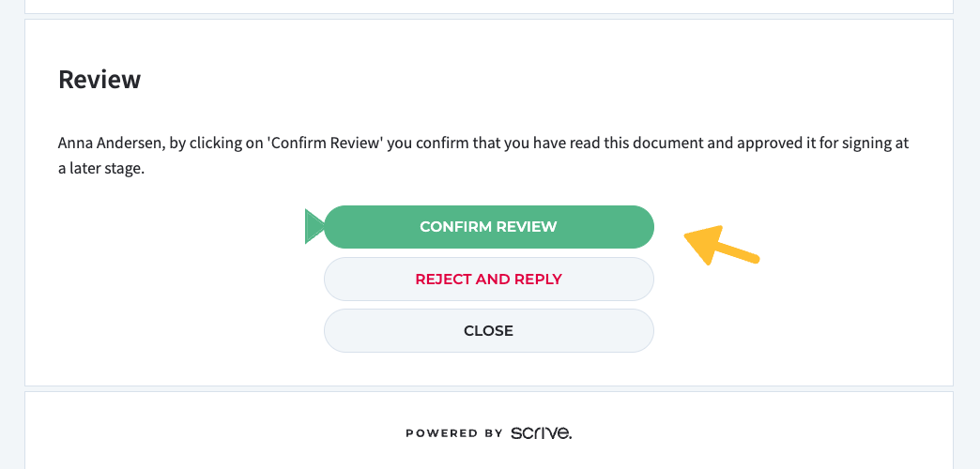Click the green arrow marker beside Confirm Review
980x469 pixels.
pyautogui.click(x=314, y=227)
